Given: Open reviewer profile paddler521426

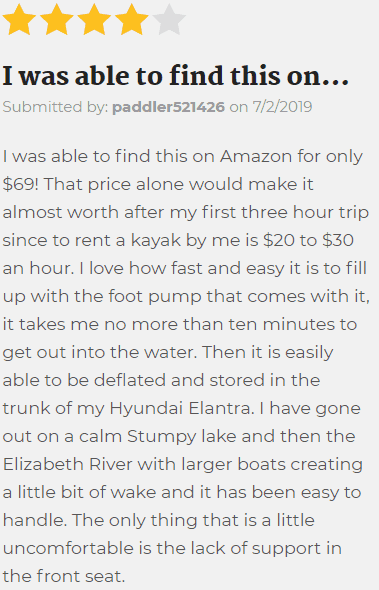Looking at the screenshot, I should coord(168,107).
